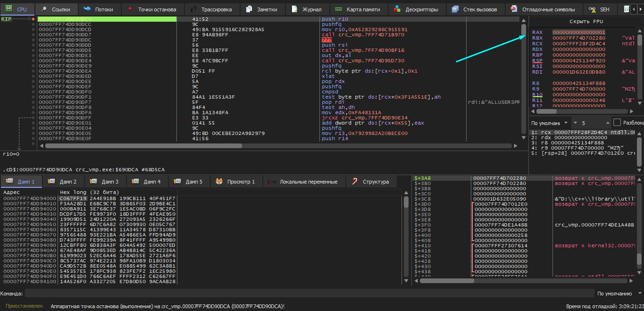Select the Адрес column header in dump

[29, 193]
